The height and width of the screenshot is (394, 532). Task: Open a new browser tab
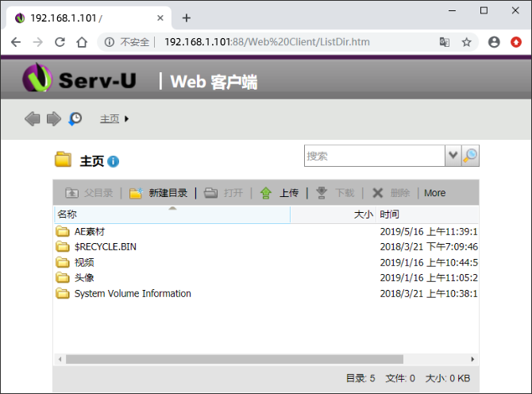187,18
